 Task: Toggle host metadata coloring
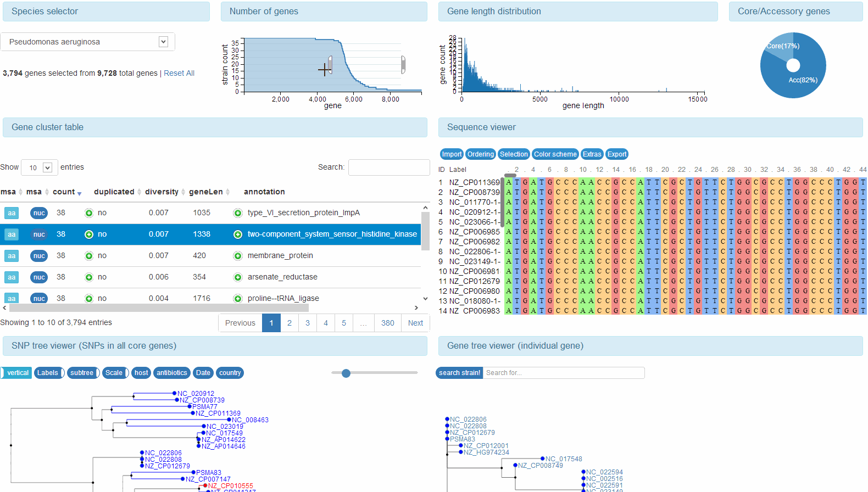[141, 373]
